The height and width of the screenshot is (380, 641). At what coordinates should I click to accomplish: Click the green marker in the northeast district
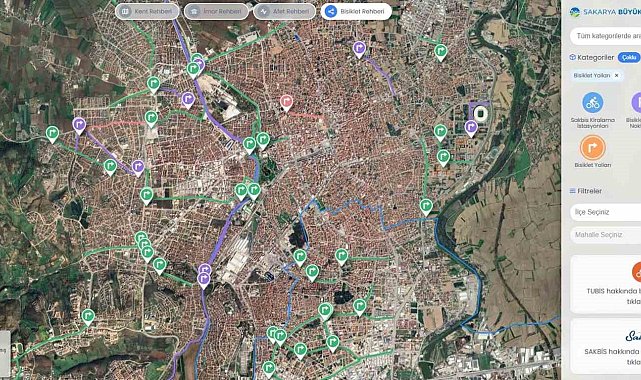[440, 52]
